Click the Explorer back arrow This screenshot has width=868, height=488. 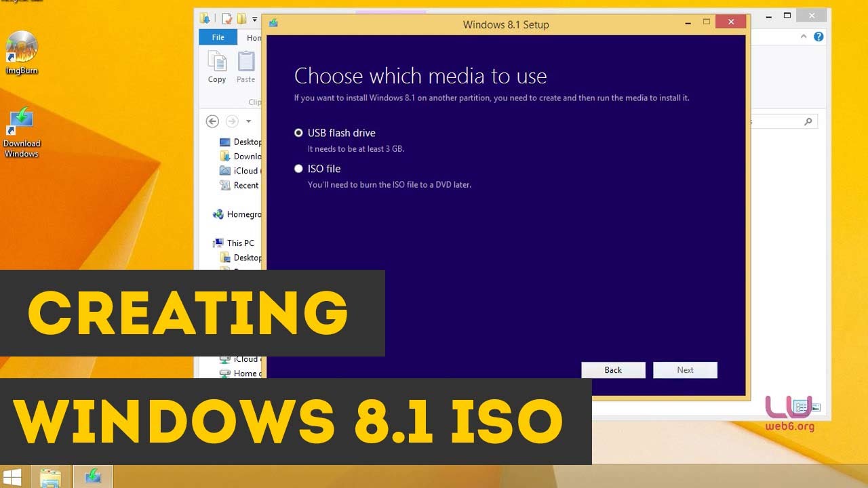[x=212, y=121]
